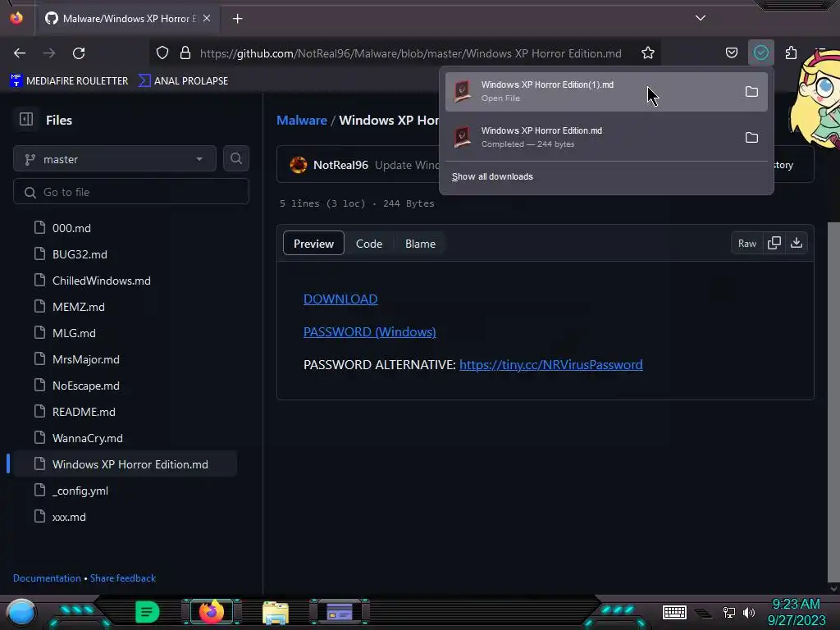
Task: Open the clock showing 9:23 AM
Action: point(796,612)
